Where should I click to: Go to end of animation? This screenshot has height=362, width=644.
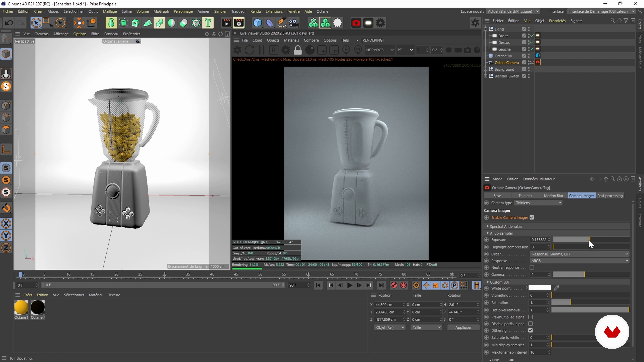point(381,285)
